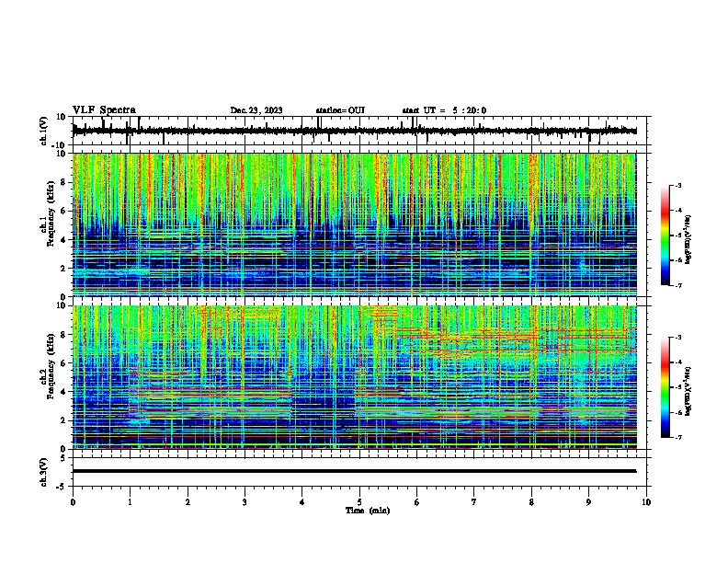
Task: Click the time axis tick label "0"
Action: pos(73,502)
